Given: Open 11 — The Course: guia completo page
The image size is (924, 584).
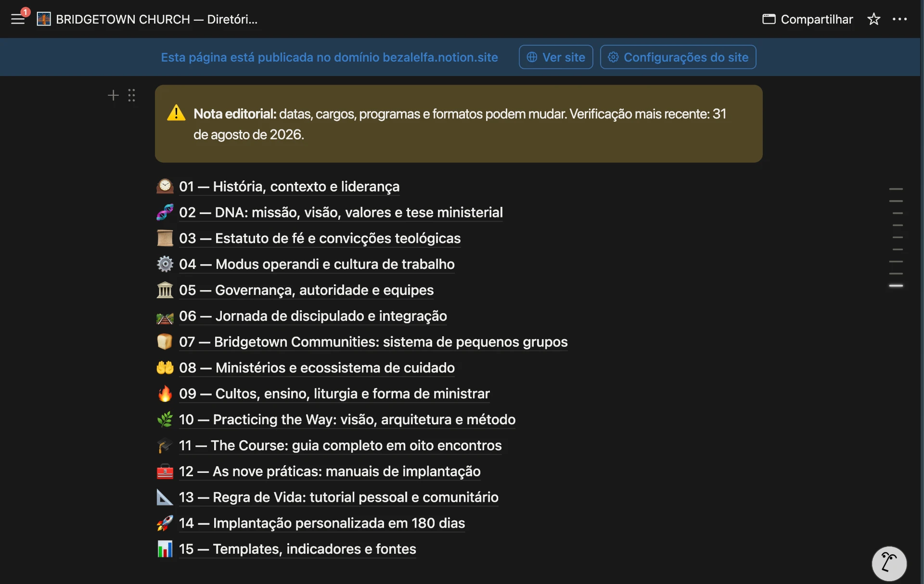Looking at the screenshot, I should pos(340,446).
